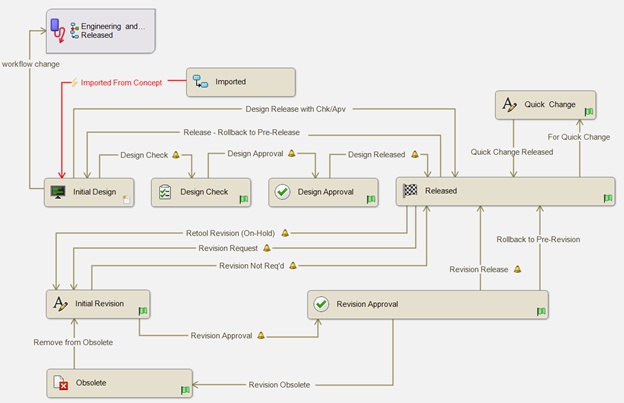Viewport: 624px width, 403px height.
Task: Click the green checkmark icon in Design Approval
Action: 282,192
